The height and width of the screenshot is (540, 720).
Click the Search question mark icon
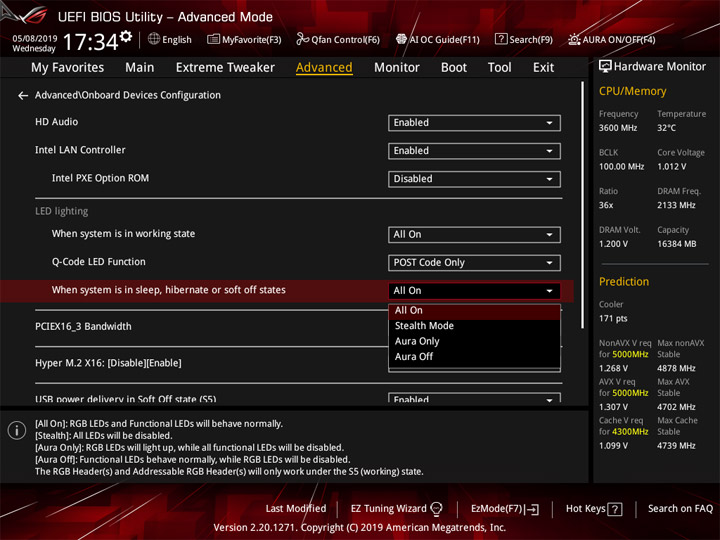(501, 39)
